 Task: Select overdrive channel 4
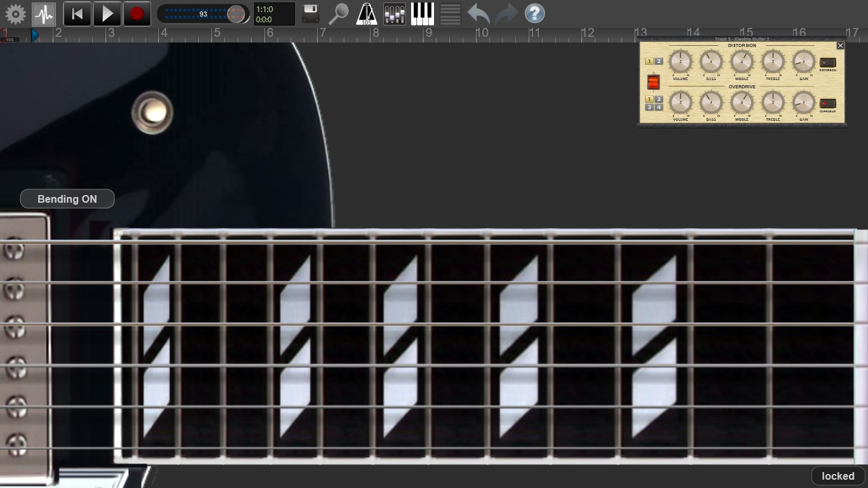pos(658,107)
